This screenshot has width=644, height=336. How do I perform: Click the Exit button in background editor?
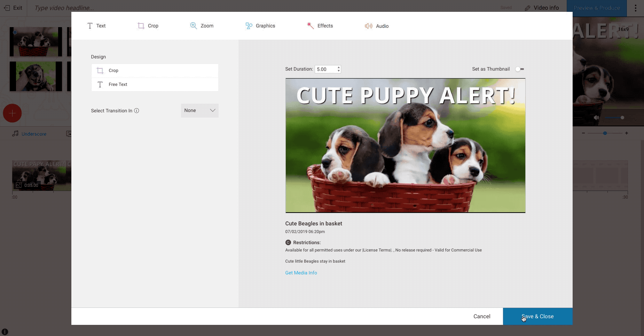coord(13,8)
